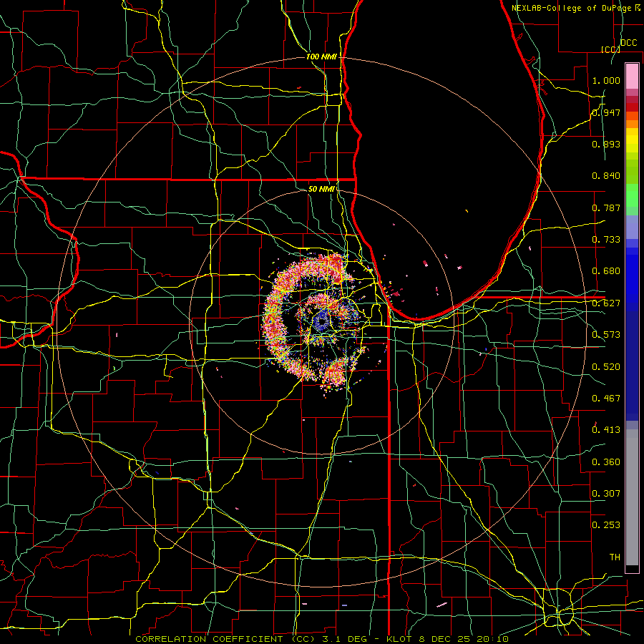Click the 0.947 scale value
The height and width of the screenshot is (644, 644).
(606, 112)
